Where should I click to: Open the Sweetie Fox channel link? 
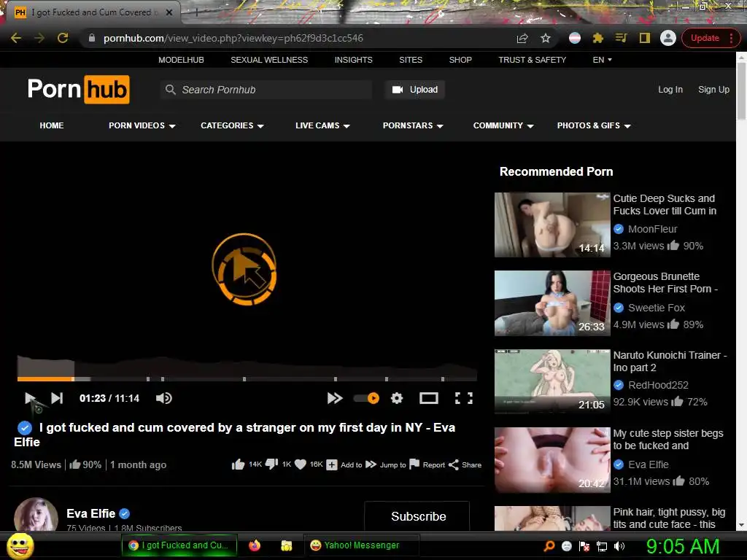(656, 308)
